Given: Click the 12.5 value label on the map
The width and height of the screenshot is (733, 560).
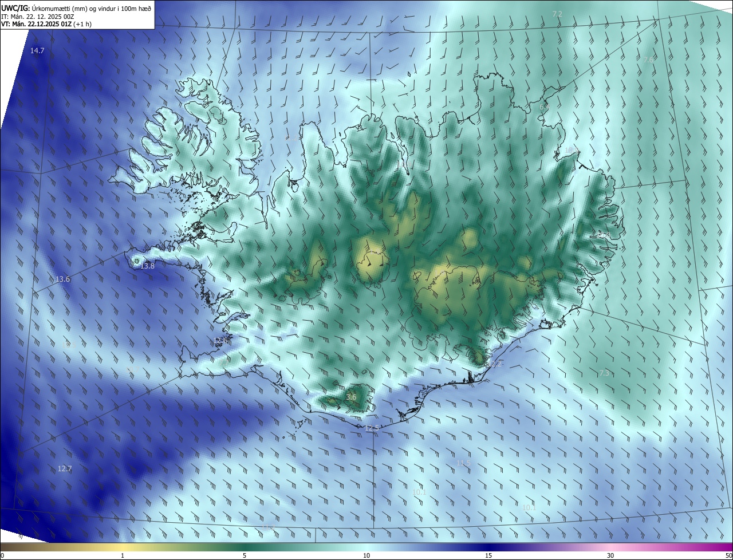Looking at the screenshot, I should click(x=372, y=428).
